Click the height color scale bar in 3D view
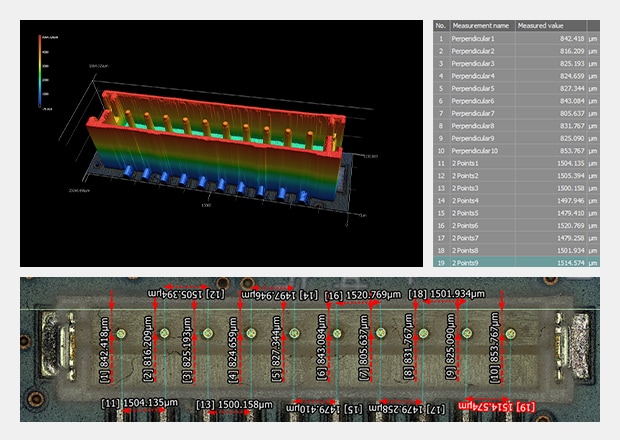This screenshot has height=440, width=620. (41, 68)
